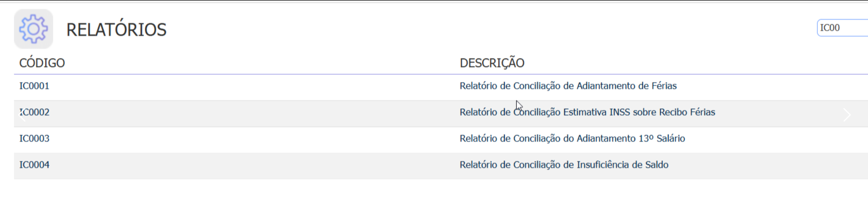Click the Relatórios gear icon
Viewport: 868px width, 197px height.
(x=34, y=29)
